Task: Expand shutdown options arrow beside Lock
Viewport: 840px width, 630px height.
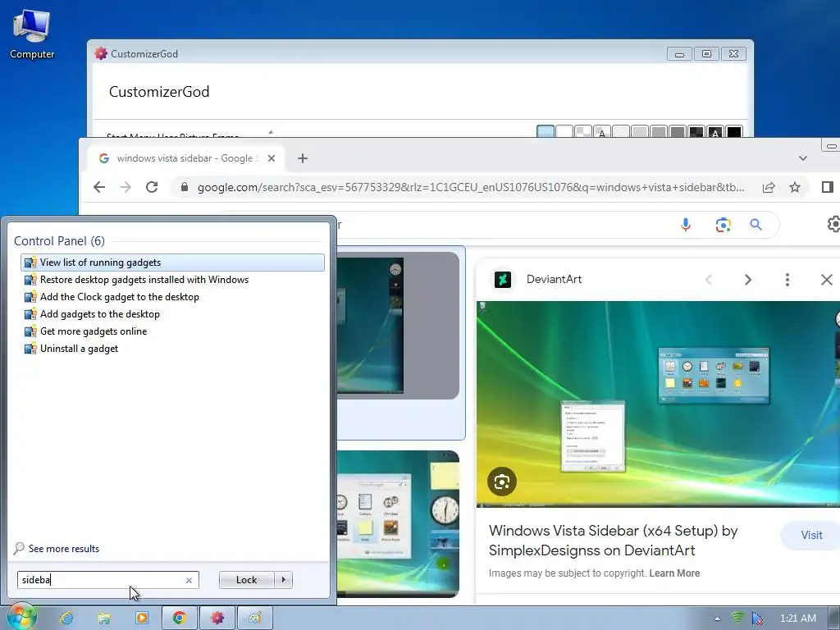Action: coord(283,580)
